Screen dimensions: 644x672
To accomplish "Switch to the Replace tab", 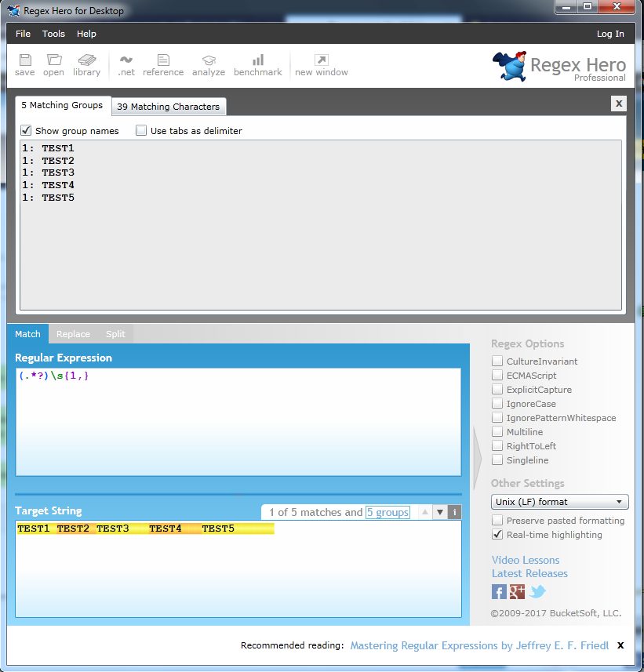I will coord(73,334).
